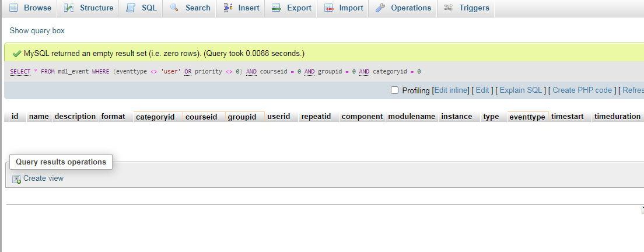
Task: Click the Search magnifier icon
Action: point(174,8)
